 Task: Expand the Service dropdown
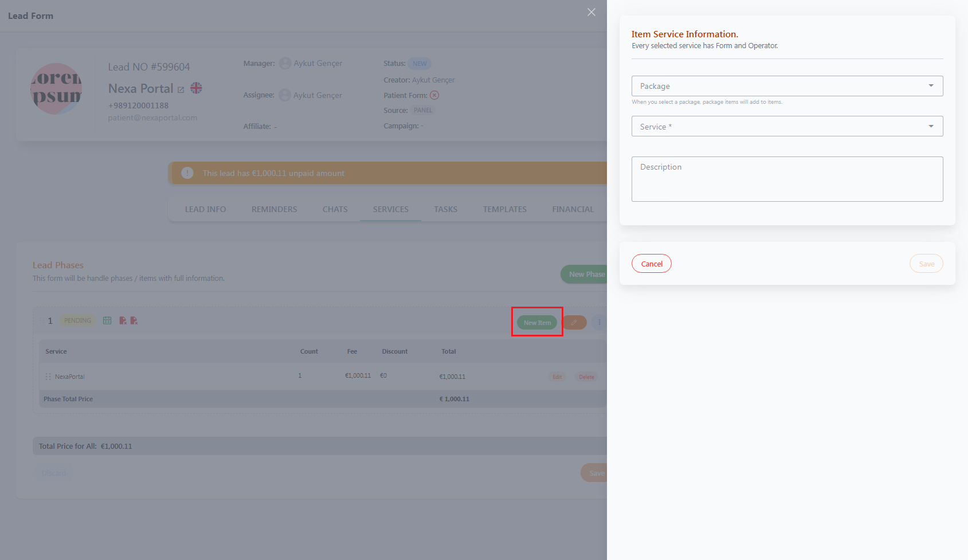787,126
